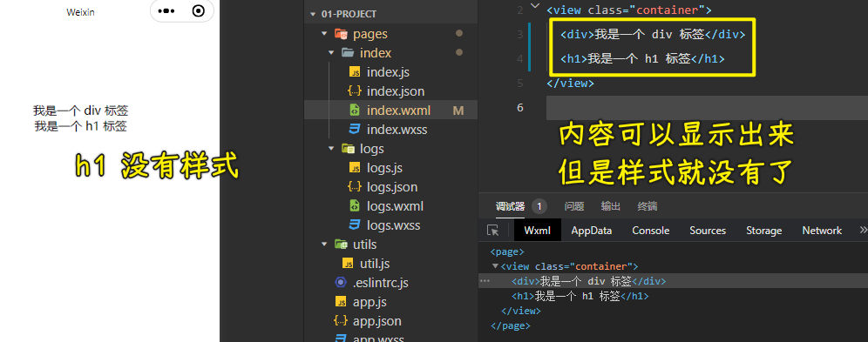868x342 pixels.
Task: Click simulator text 我是一个 h1 标签
Action: click(81, 126)
